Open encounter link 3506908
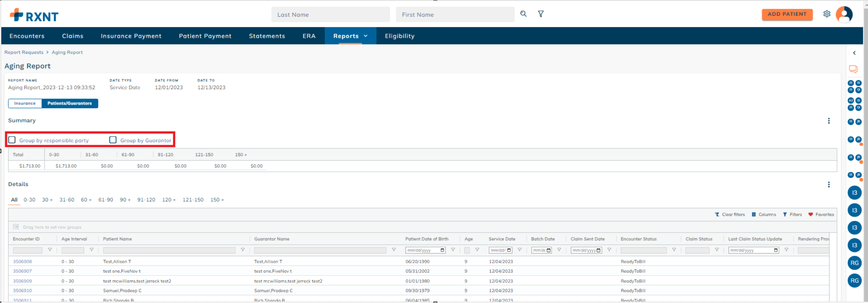Image resolution: width=868 pixels, height=303 pixels. click(22, 262)
